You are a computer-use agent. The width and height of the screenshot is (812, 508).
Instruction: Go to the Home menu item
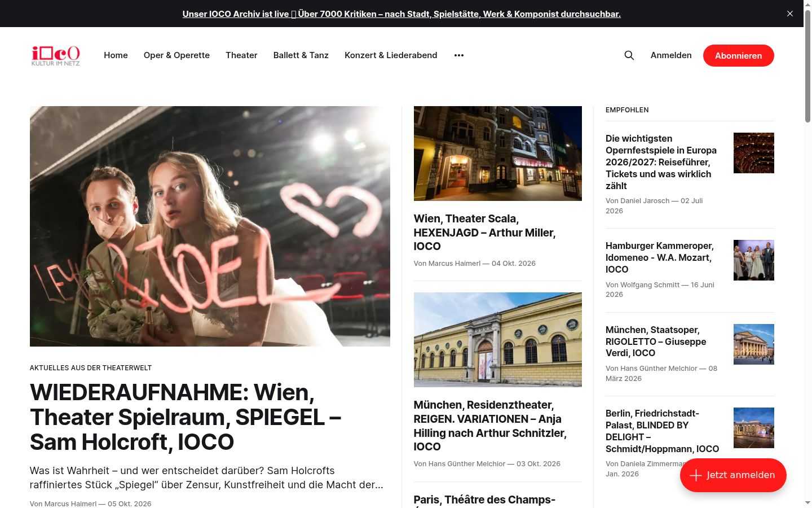(116, 55)
